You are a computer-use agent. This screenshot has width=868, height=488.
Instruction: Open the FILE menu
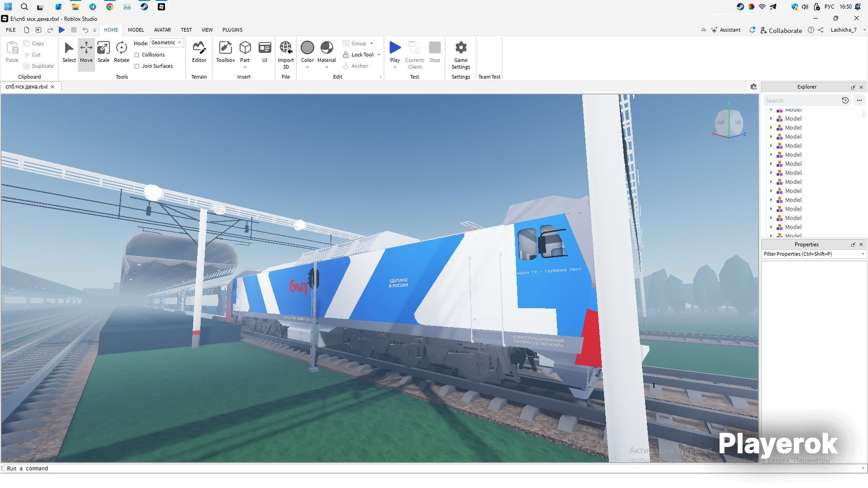(x=11, y=30)
